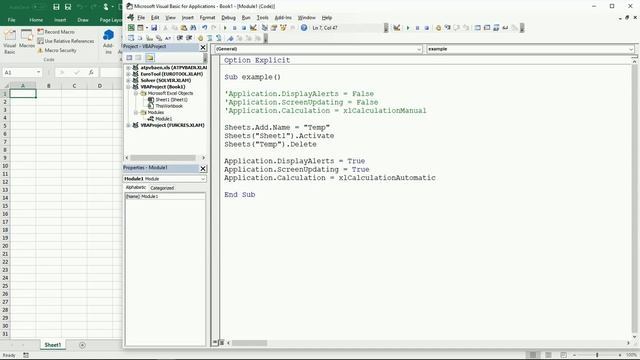Click the Undo arrow in VBA toolbar
Image resolution: width=640 pixels, height=360 pixels.
pyautogui.click(x=204, y=28)
